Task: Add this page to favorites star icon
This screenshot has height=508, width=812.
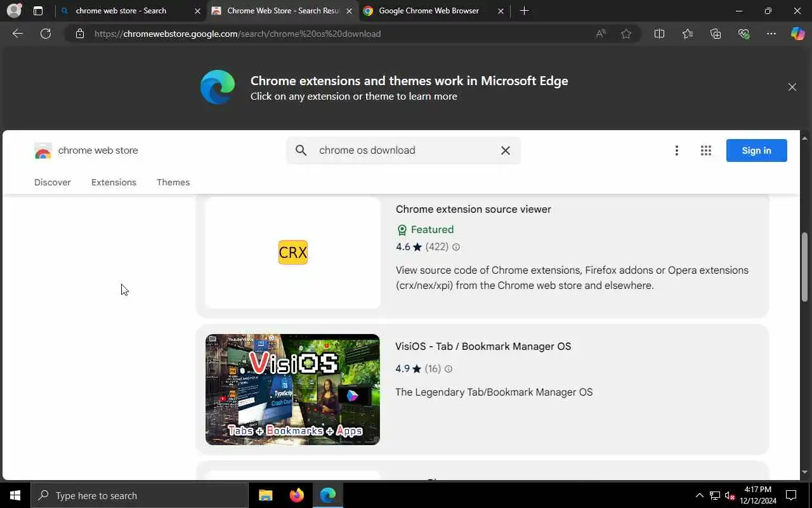Action: pyautogui.click(x=626, y=34)
